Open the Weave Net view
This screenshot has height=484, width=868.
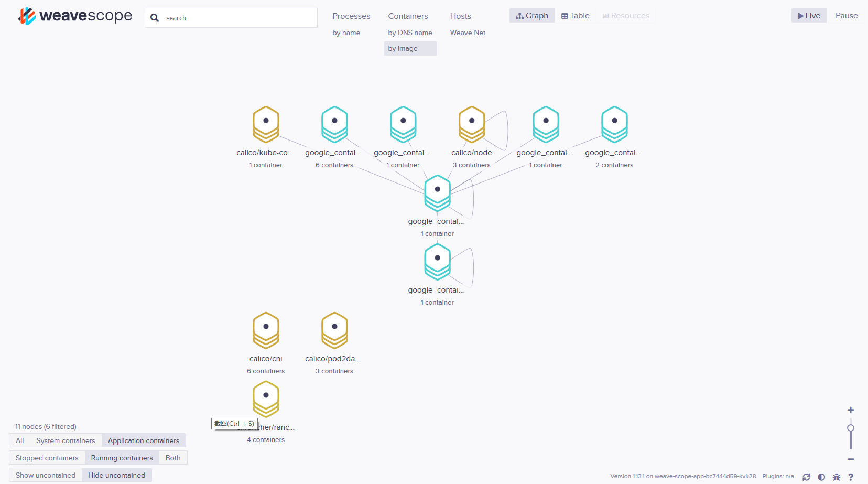tap(468, 33)
